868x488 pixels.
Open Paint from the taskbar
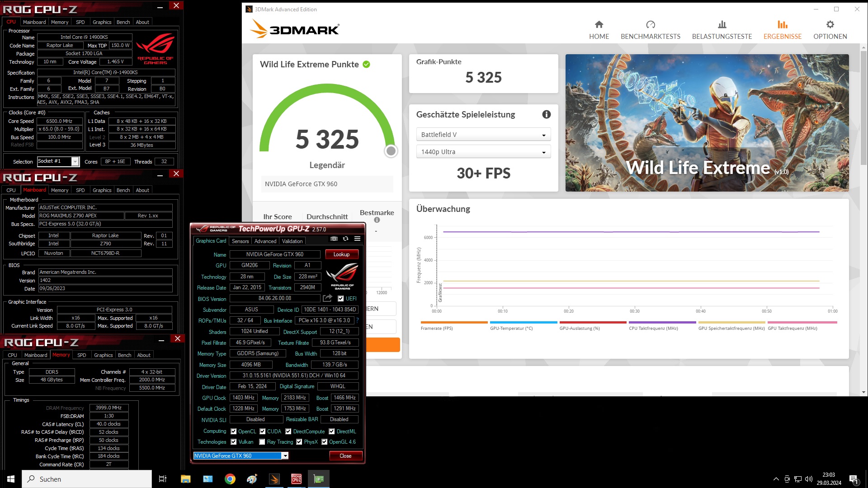(252, 479)
